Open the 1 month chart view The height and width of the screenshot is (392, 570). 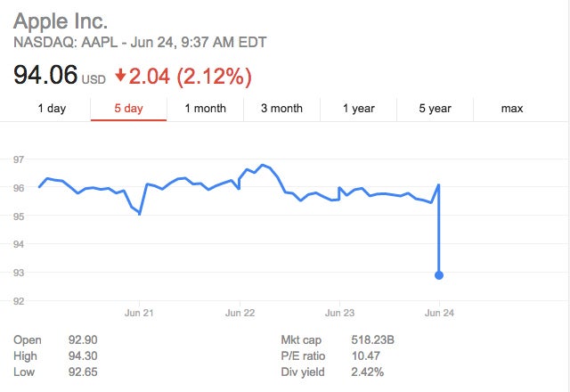coord(205,109)
